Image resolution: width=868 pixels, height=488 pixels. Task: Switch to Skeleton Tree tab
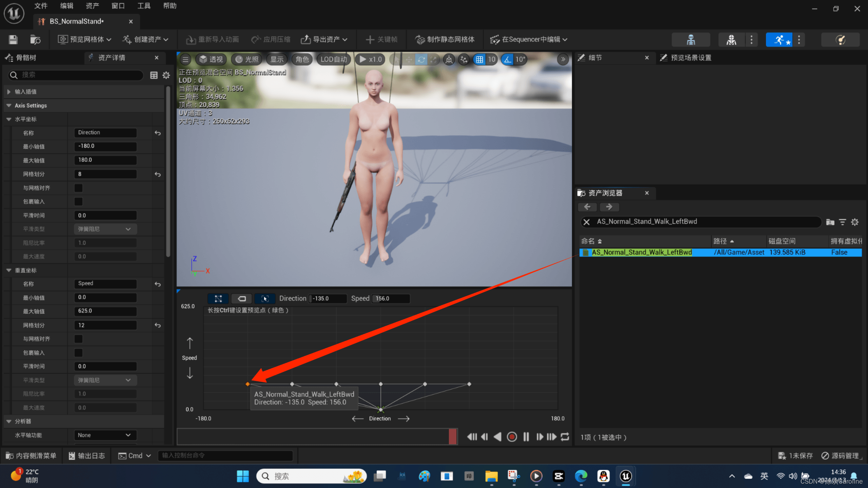point(21,58)
